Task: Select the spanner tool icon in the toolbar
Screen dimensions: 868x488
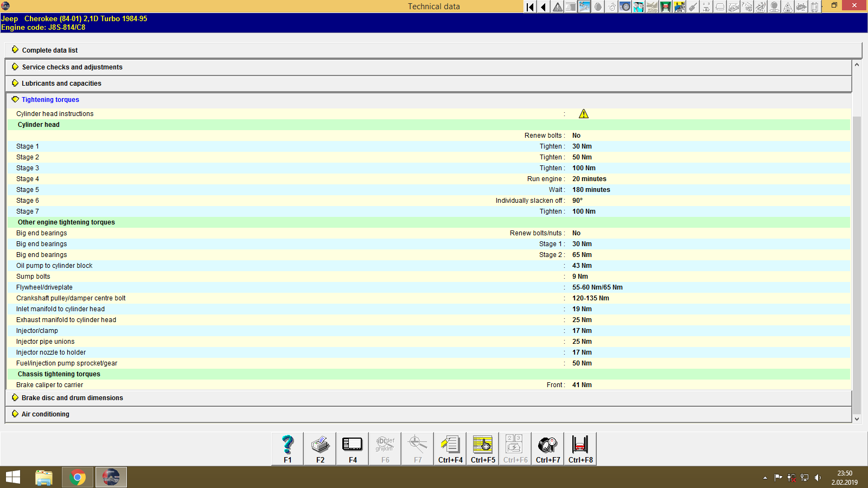Action: pyautogui.click(x=584, y=7)
